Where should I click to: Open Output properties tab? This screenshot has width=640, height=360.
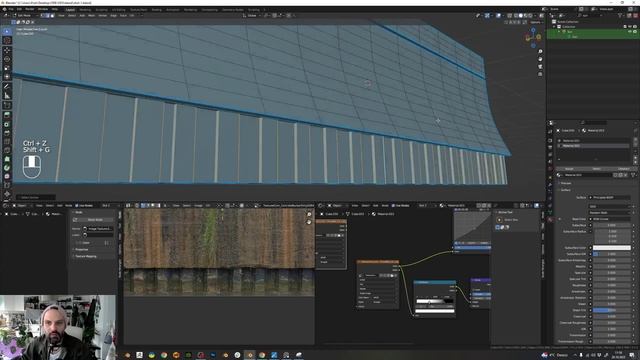coord(550,147)
